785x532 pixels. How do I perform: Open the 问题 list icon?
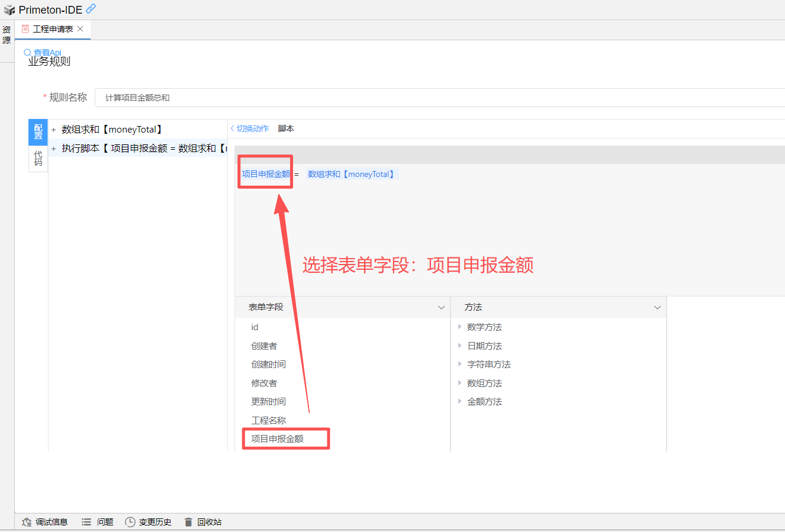86,522
